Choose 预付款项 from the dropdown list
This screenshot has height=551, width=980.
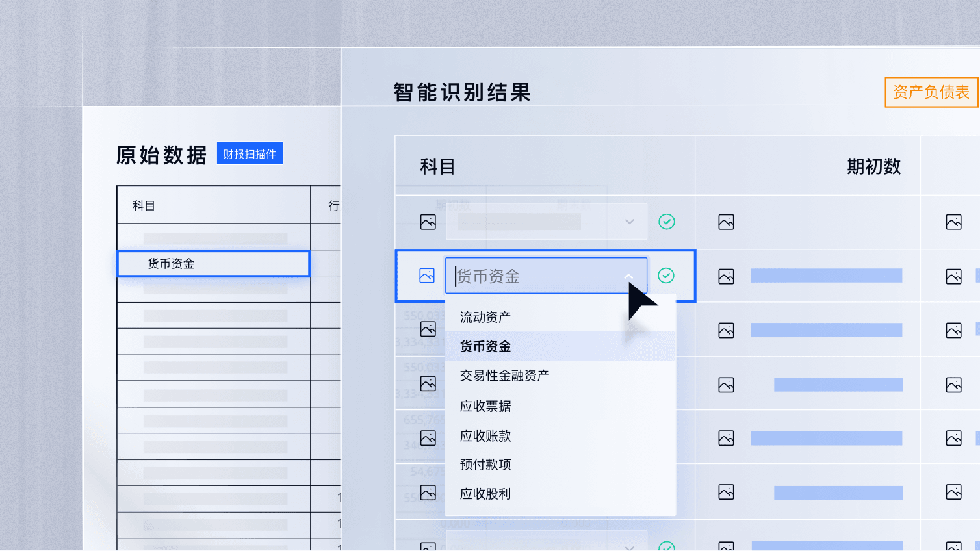coord(485,465)
